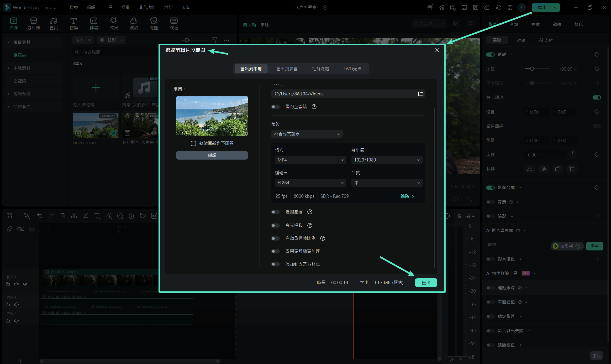Click the delete trash icon in timeline toolbar

(63, 216)
